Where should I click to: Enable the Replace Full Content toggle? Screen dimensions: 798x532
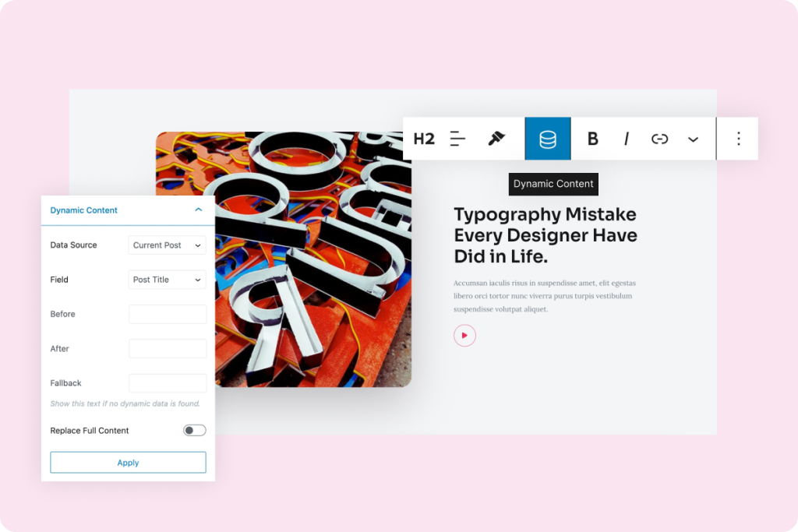[194, 429]
